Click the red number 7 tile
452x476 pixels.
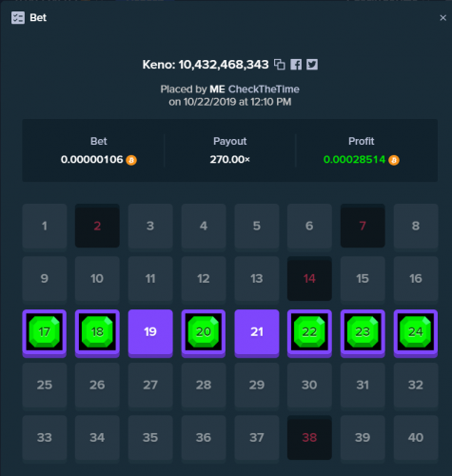coord(363,226)
